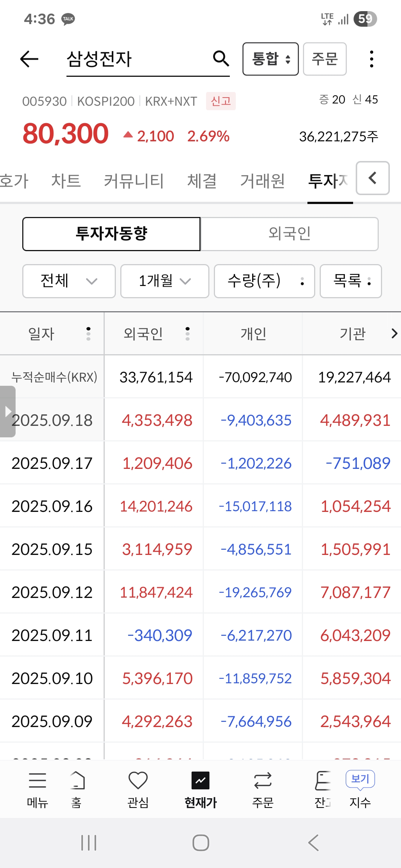The width and height of the screenshot is (401, 868).
Task: Go to 홈 in bottom bar
Action: 77,780
